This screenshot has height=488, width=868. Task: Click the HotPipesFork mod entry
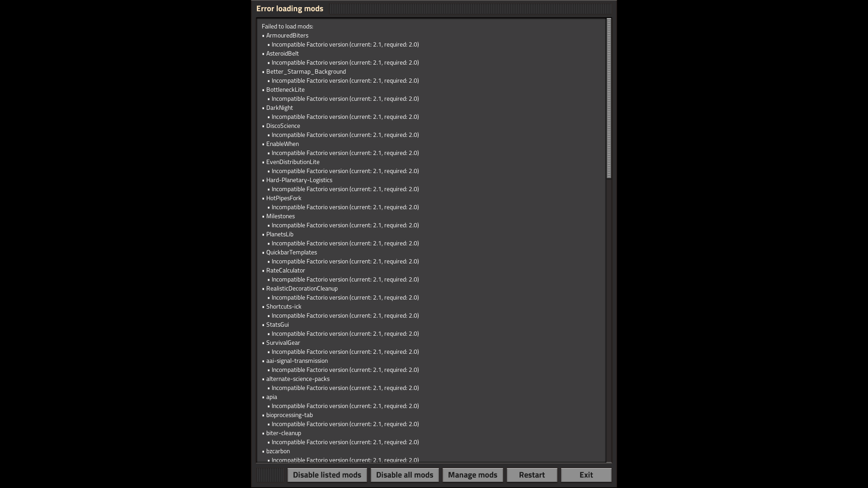(284, 198)
